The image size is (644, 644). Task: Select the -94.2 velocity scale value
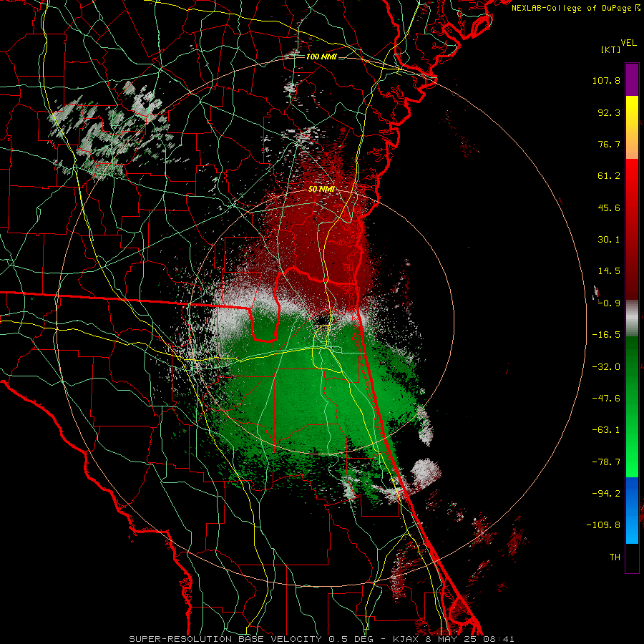[606, 494]
